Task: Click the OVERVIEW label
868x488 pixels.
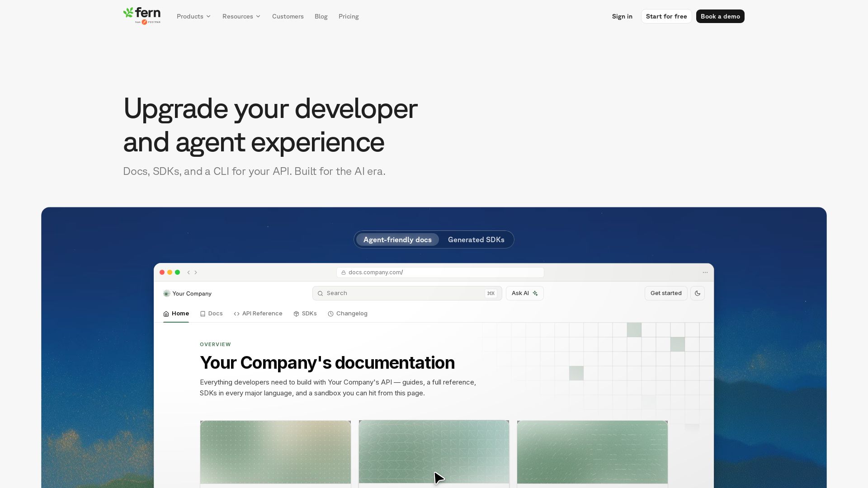Action: coord(215,345)
